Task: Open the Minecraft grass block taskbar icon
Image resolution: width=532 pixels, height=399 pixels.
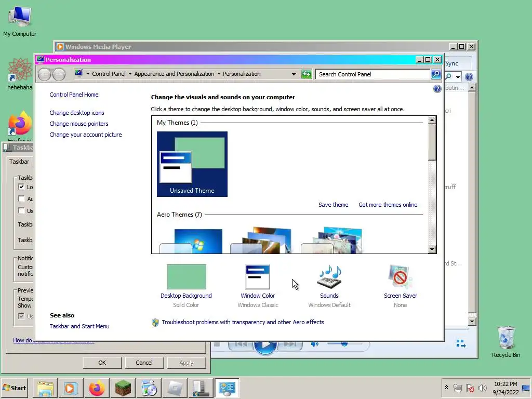Action: pyautogui.click(x=123, y=388)
